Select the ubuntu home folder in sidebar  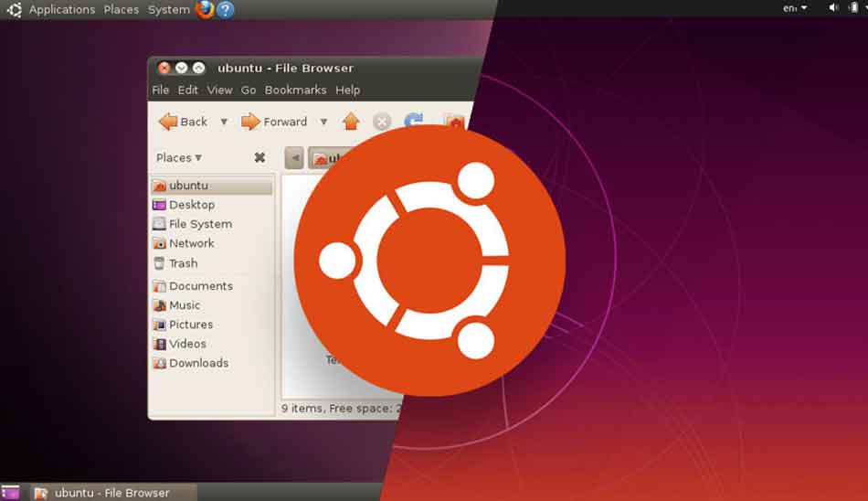click(x=211, y=186)
